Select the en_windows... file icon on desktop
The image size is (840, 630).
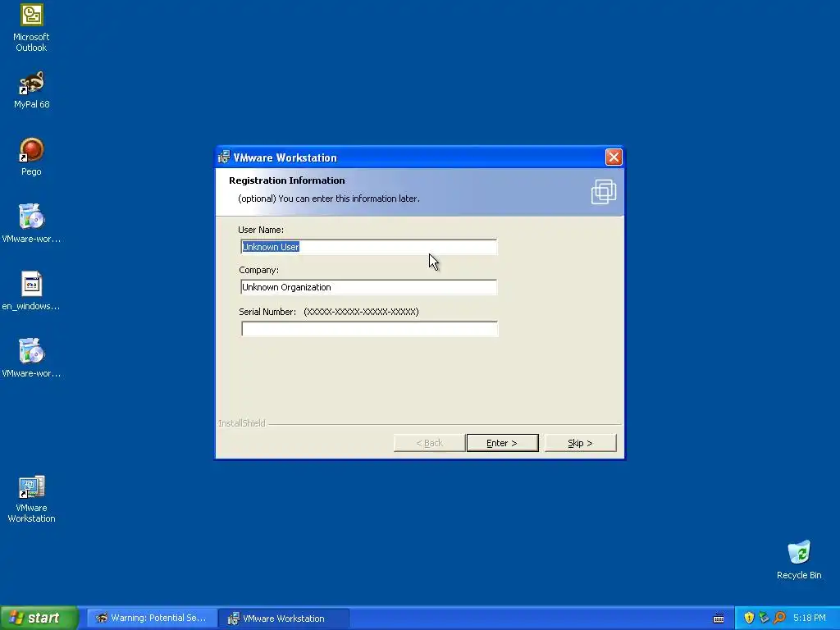point(31,291)
